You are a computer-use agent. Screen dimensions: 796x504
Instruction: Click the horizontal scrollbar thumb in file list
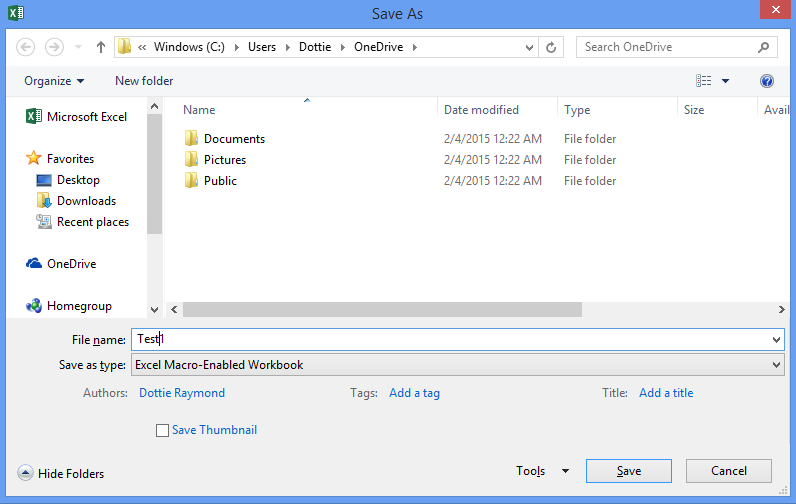coord(382,310)
